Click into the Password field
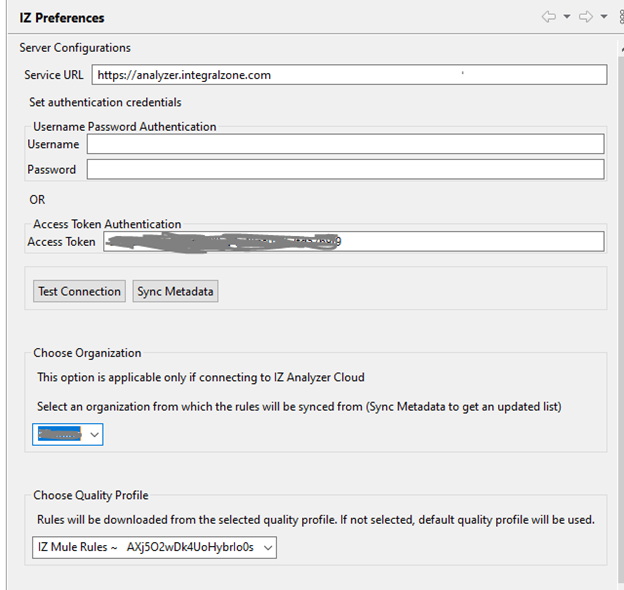The height and width of the screenshot is (590, 624). 345,169
